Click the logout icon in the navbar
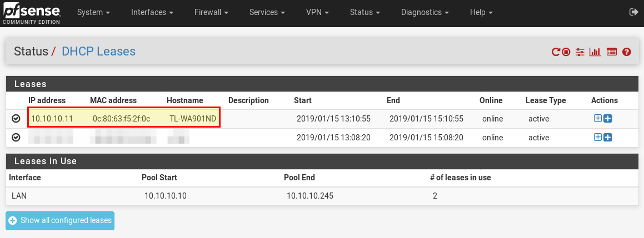 click(x=633, y=12)
